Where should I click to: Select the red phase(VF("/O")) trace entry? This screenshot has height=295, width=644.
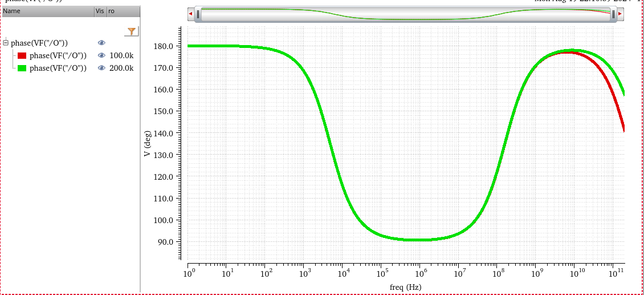(58, 55)
